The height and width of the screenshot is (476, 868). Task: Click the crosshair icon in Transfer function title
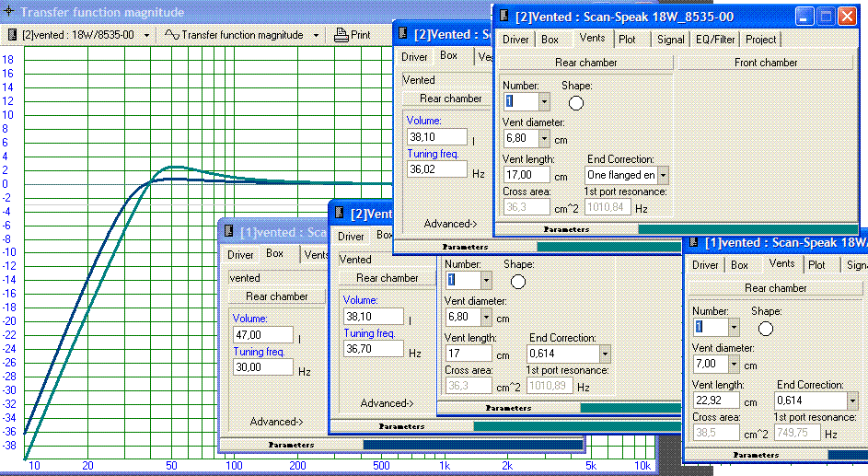(9, 11)
